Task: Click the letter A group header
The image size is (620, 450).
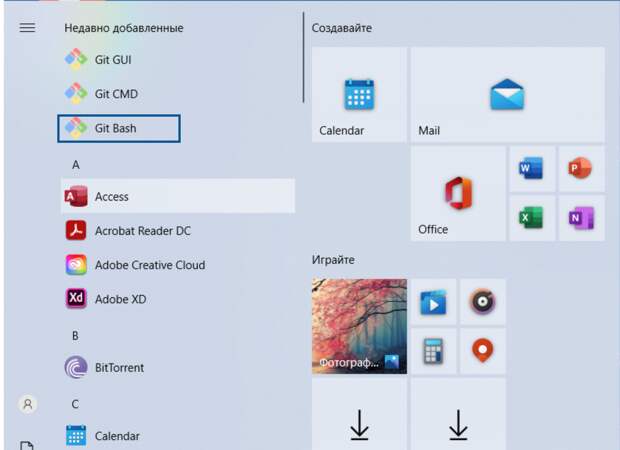Action: coord(76,164)
